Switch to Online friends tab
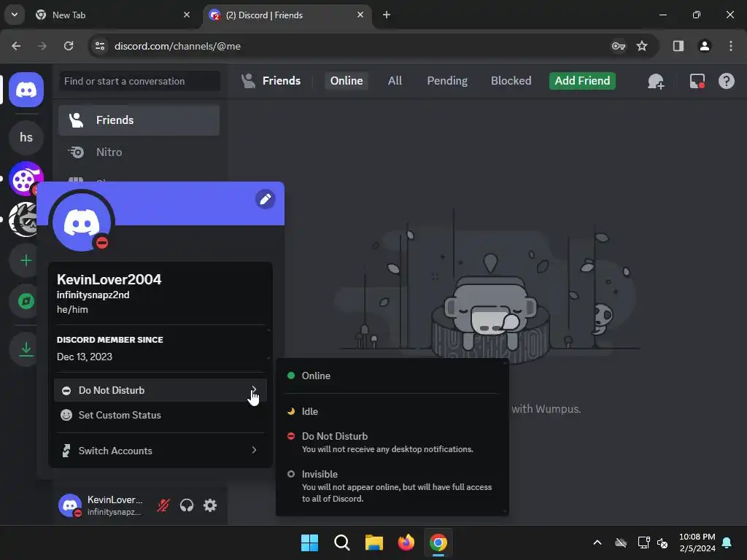Viewport: 747px width, 560px height. tap(347, 81)
